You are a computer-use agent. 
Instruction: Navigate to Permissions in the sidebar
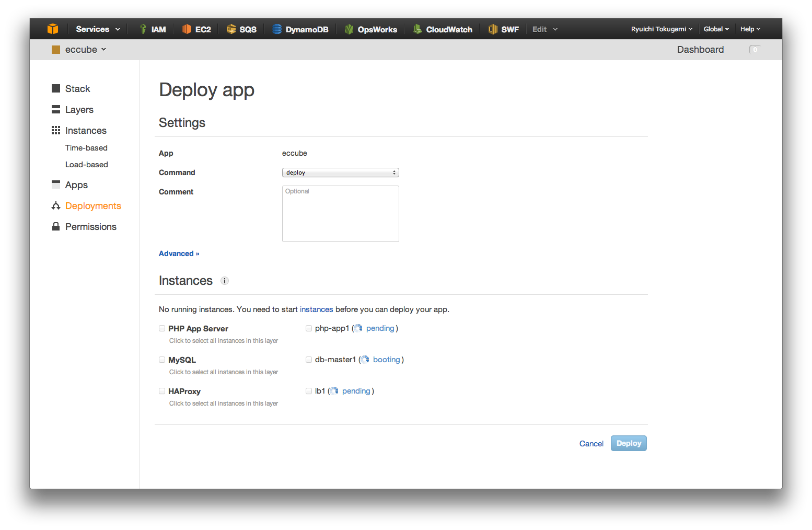[x=90, y=226]
